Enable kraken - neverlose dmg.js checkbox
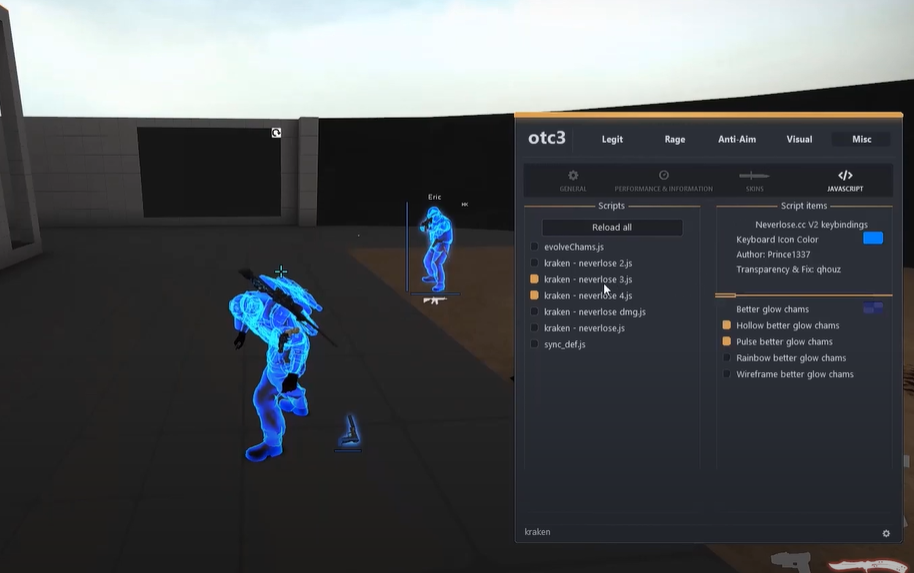This screenshot has width=914, height=573. point(534,312)
